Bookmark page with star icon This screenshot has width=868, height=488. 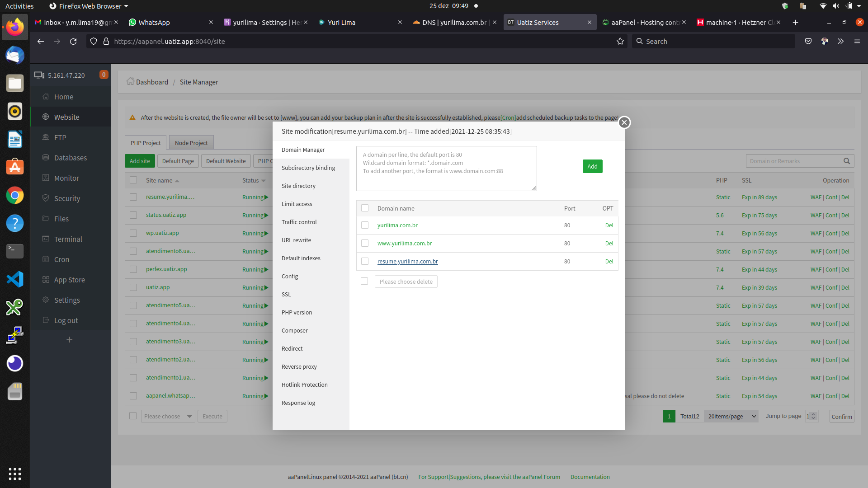tap(620, 41)
